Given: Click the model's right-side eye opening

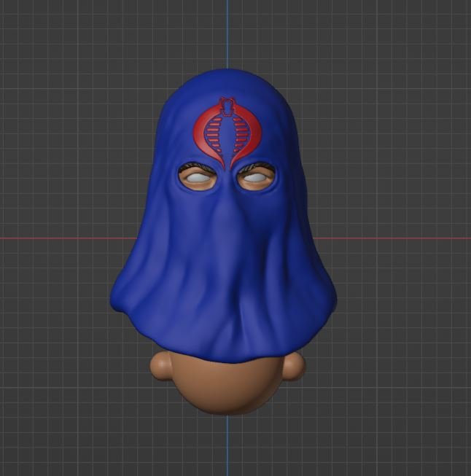Looking at the screenshot, I should point(256,176).
